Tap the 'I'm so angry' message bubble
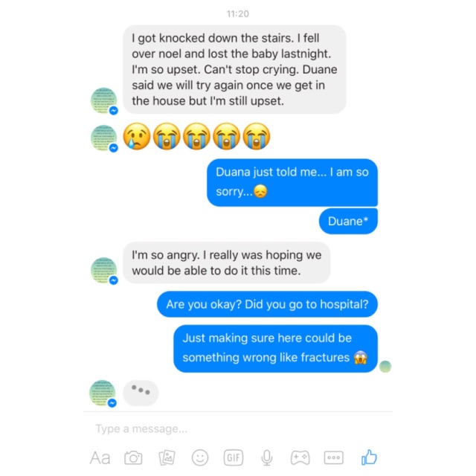 coord(226,263)
